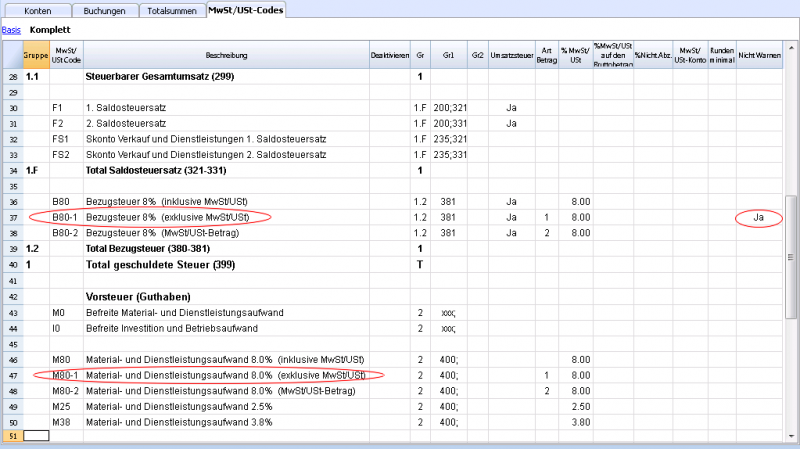Select cell 'Befreite Investition und Betriebsaufwand'
This screenshot has width=800, height=449.
point(227,329)
